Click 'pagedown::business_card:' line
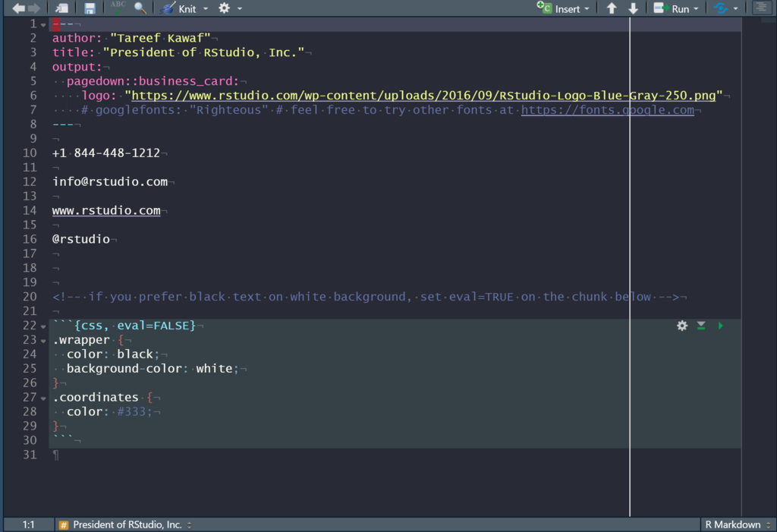Image resolution: width=777 pixels, height=532 pixels. 153,81
